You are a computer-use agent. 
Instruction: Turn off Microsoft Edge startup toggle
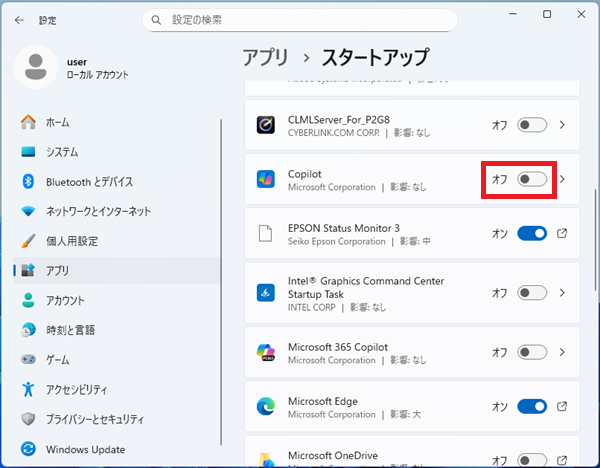coord(532,406)
